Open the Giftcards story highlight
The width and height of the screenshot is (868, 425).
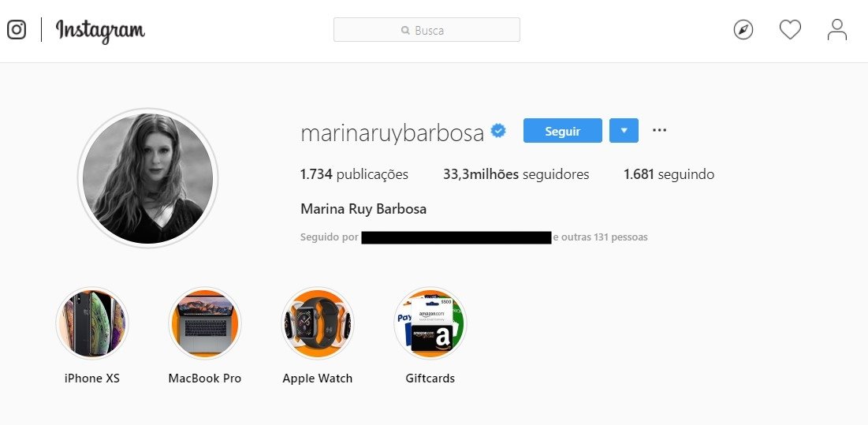tap(430, 323)
